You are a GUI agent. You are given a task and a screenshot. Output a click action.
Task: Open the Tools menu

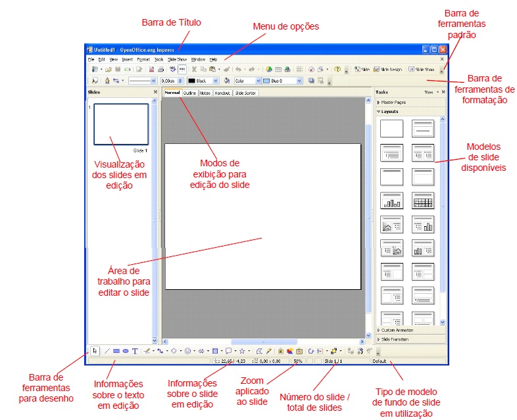point(159,60)
